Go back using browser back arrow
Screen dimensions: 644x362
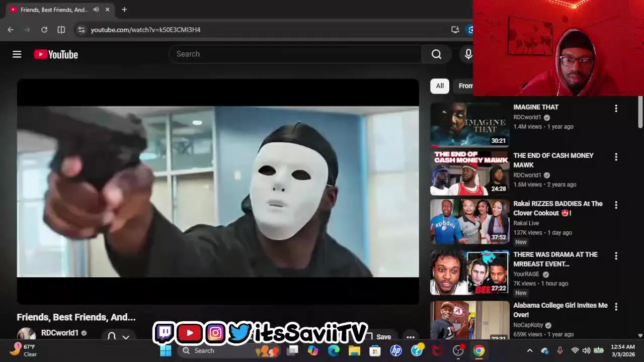11,30
